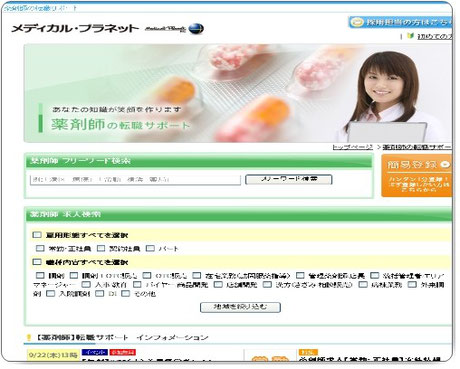The image size is (460, 369).
Task: Check 職務内容すべてを選択 checkbox
Action: pyautogui.click(x=37, y=262)
